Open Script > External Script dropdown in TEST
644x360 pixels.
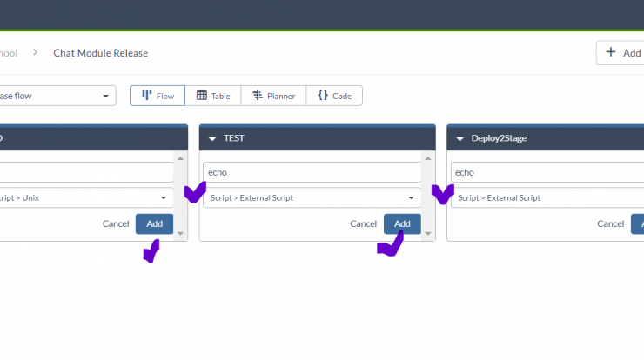(312, 198)
